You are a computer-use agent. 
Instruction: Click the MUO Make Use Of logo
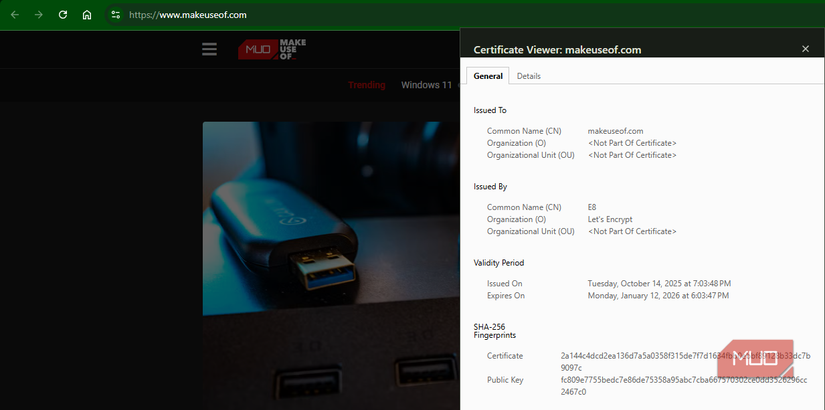click(x=272, y=49)
